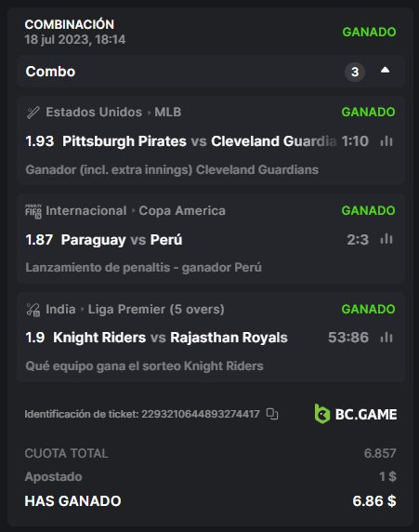Open the Knight Riders vs Rajasthan Royals match

171,338
